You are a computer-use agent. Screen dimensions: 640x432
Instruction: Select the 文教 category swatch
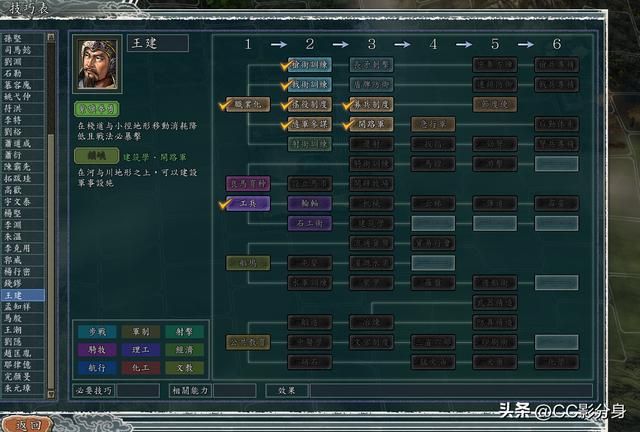(184, 367)
